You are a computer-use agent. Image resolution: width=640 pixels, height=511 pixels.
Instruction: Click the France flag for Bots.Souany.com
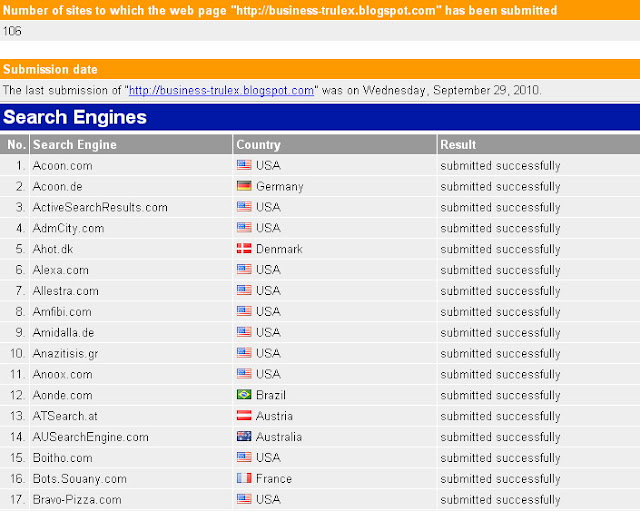pos(244,478)
